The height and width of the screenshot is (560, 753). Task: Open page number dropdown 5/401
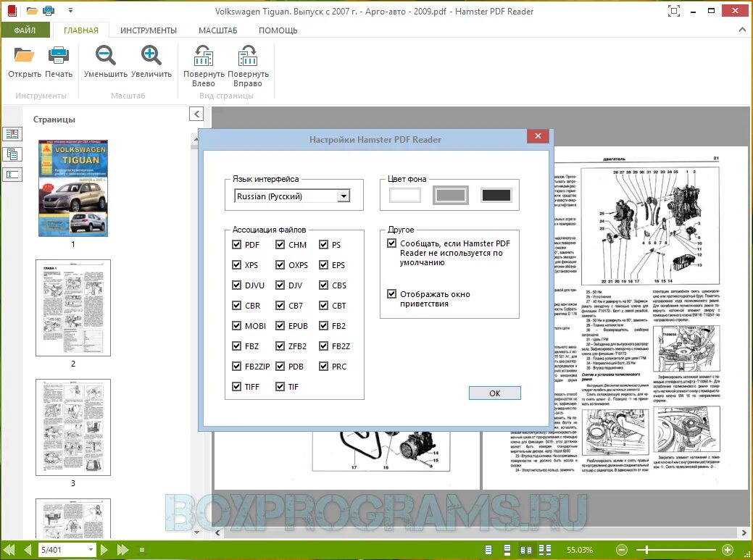(91, 549)
